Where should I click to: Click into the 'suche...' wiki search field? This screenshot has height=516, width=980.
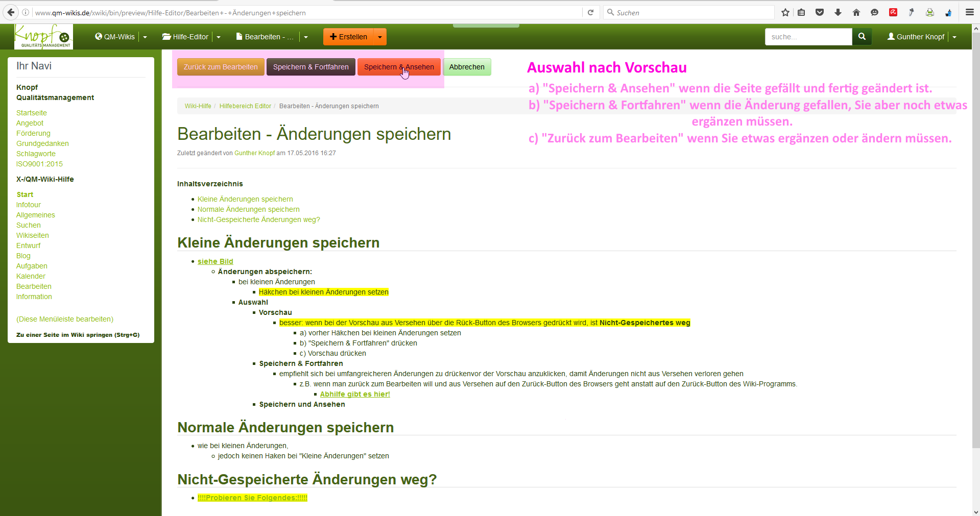pyautogui.click(x=808, y=37)
